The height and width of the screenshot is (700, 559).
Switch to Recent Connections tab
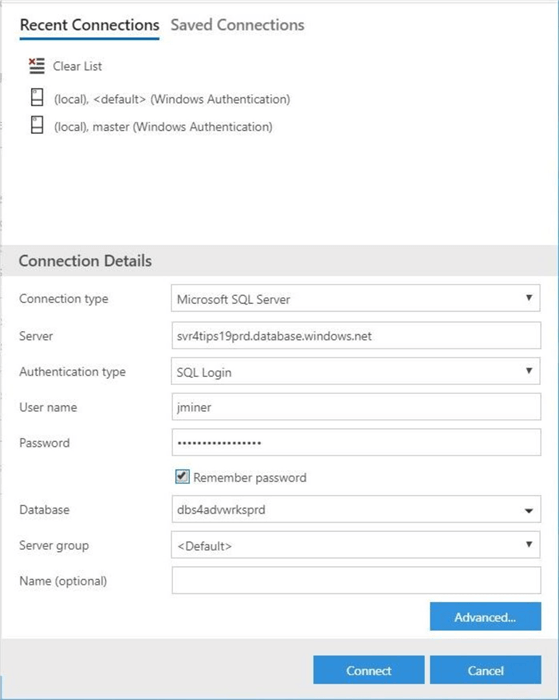(89, 25)
